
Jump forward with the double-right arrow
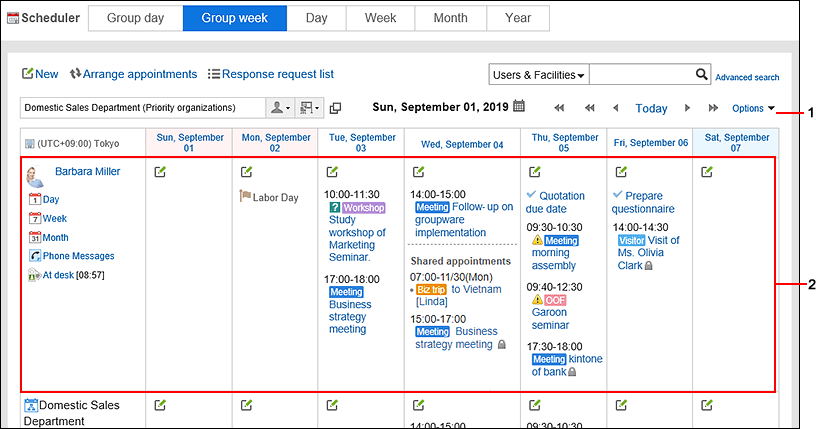[x=713, y=108]
